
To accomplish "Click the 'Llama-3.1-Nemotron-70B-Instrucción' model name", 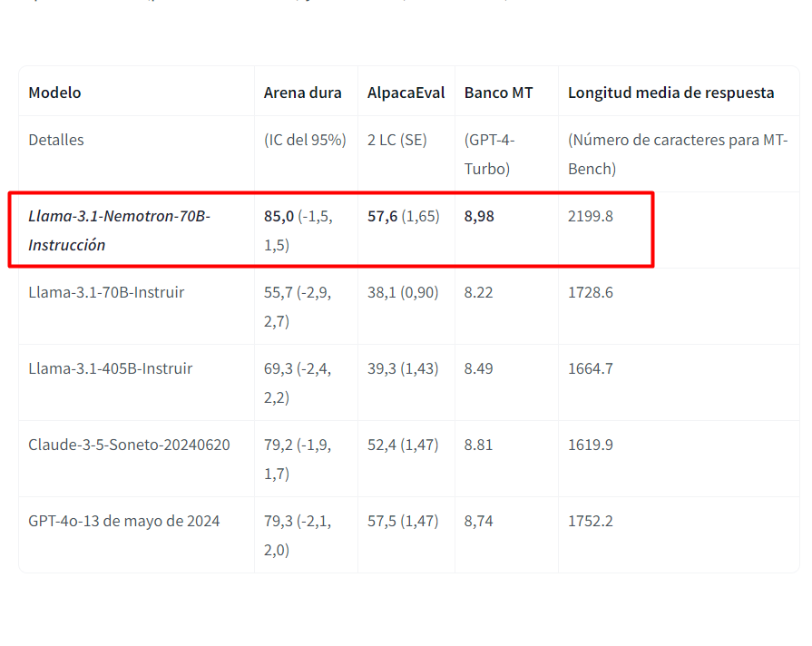I will point(119,230).
